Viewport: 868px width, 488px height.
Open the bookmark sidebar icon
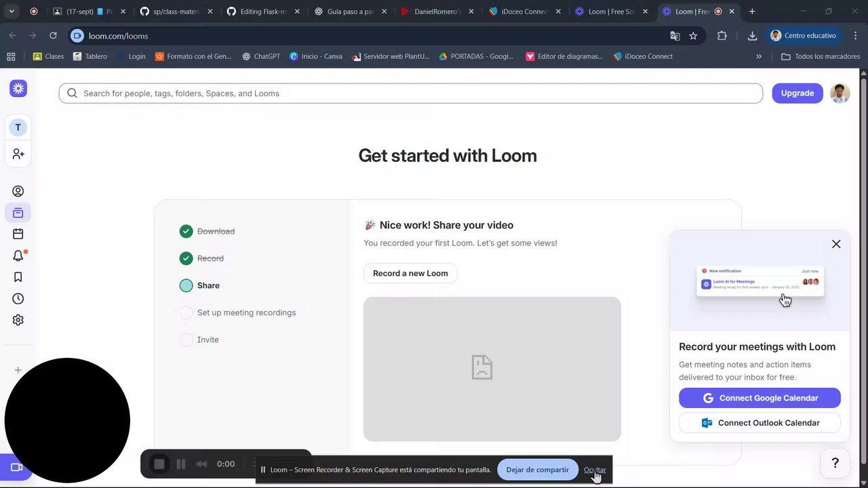click(x=18, y=277)
